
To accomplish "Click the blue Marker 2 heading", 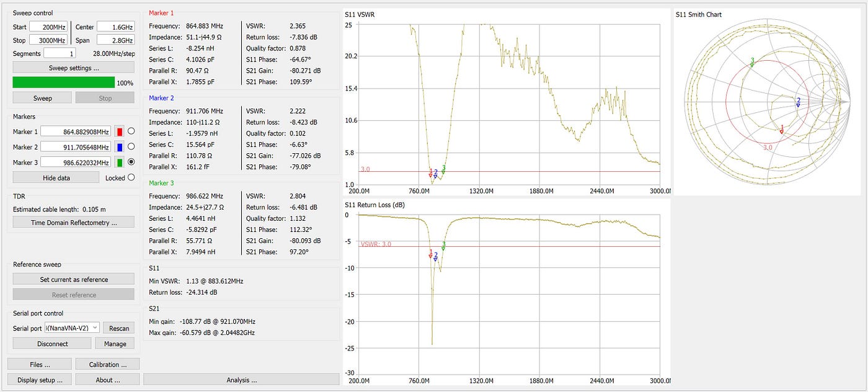I will (161, 98).
